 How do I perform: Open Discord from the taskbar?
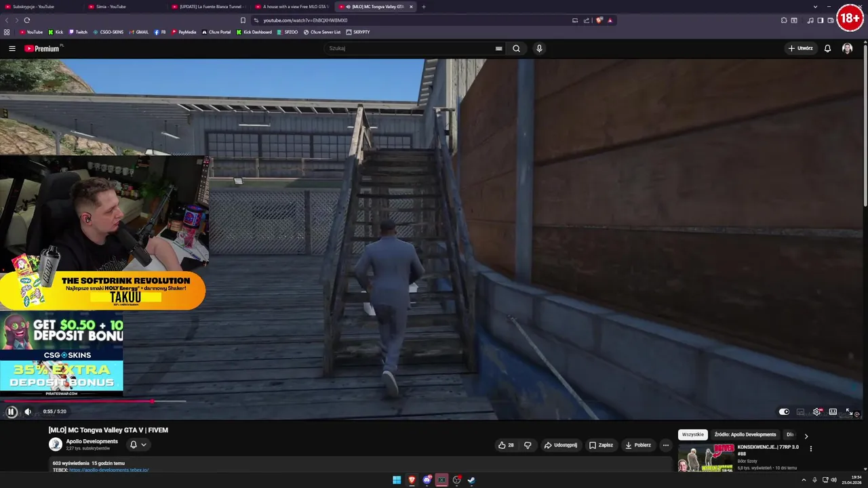[x=427, y=480]
